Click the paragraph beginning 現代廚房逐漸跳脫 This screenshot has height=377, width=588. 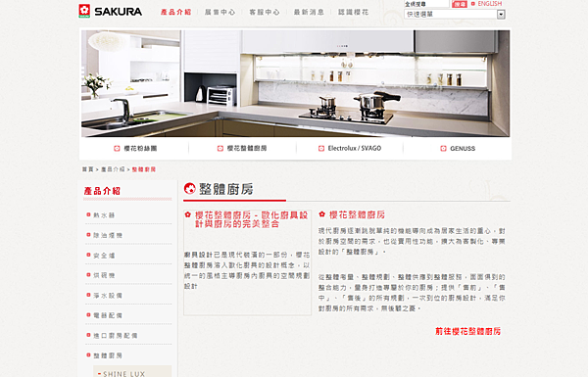point(412,241)
